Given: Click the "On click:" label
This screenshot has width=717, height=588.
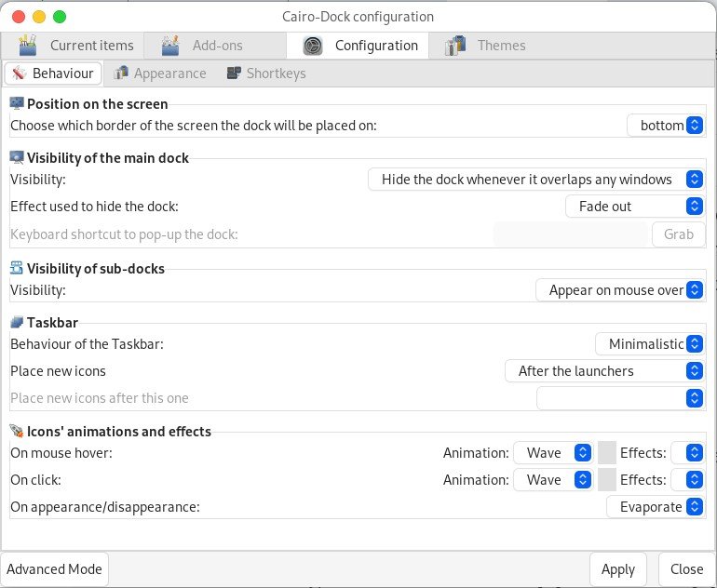Looking at the screenshot, I should point(35,480).
